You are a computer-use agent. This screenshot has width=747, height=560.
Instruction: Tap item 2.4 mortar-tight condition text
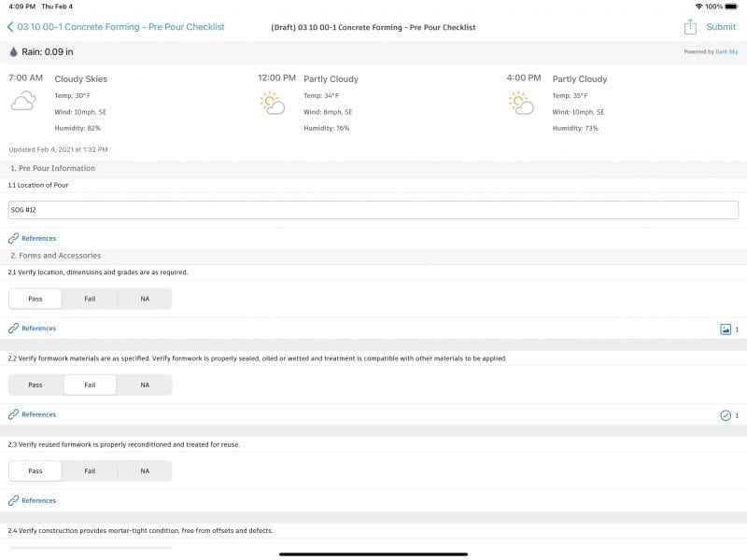coord(141,530)
